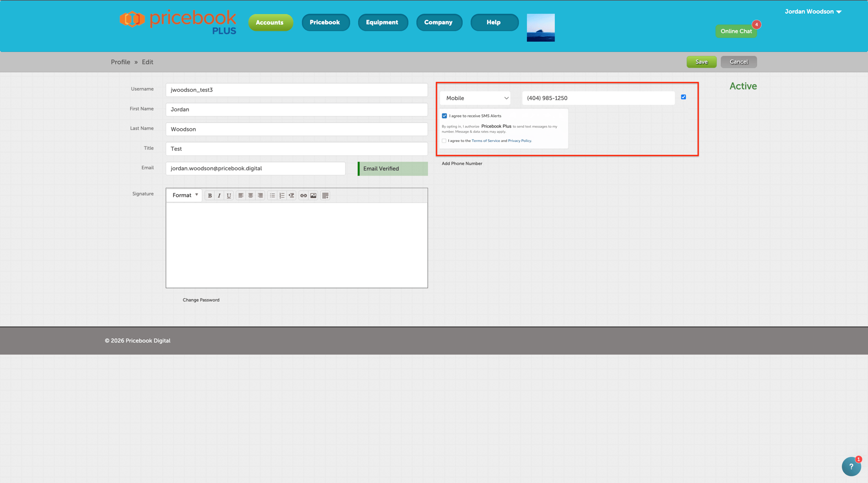Screen dimensions: 868x483
Task: Click the green Save button
Action: [x=701, y=62]
